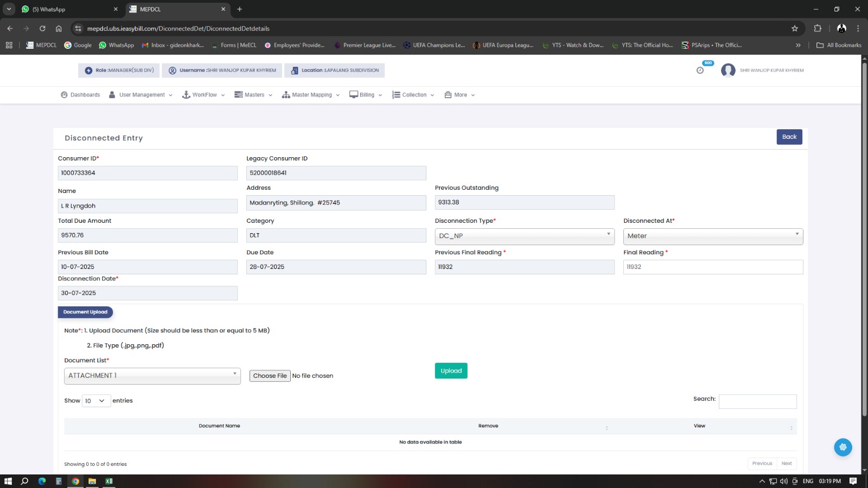
Task: Change the Show entries count selector
Action: 96,401
